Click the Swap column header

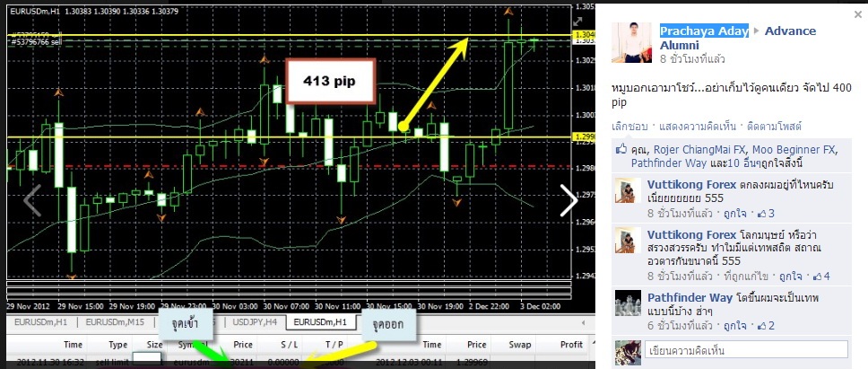coord(520,345)
